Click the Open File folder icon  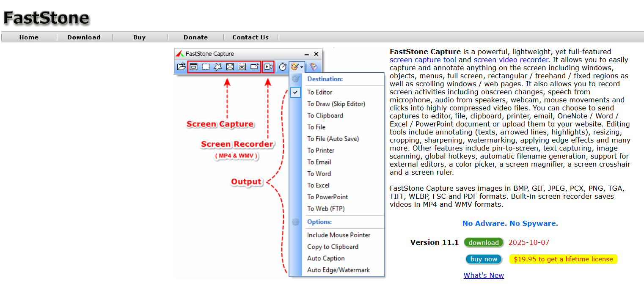181,67
